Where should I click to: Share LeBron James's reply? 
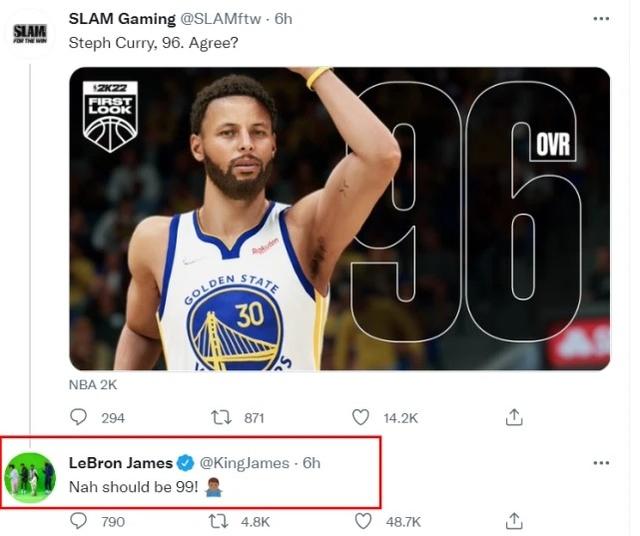click(514, 521)
